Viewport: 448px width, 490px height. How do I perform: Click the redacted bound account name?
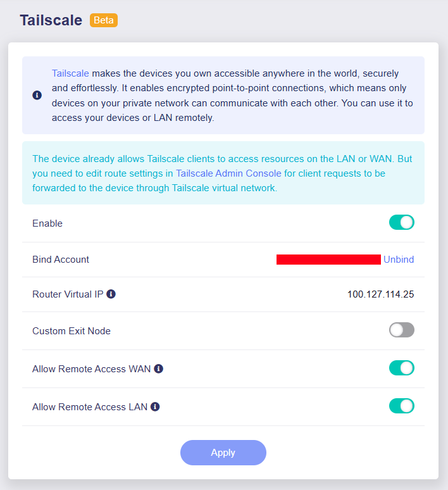pyautogui.click(x=328, y=260)
